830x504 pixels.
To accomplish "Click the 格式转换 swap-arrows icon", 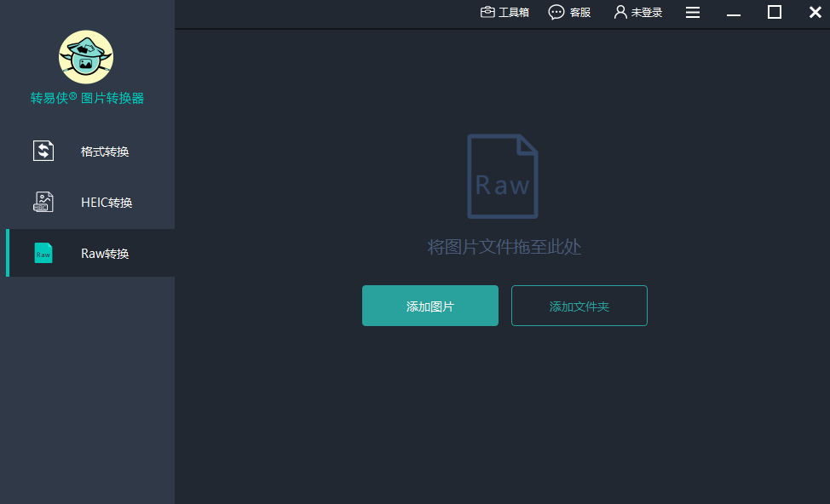I will coord(43,151).
